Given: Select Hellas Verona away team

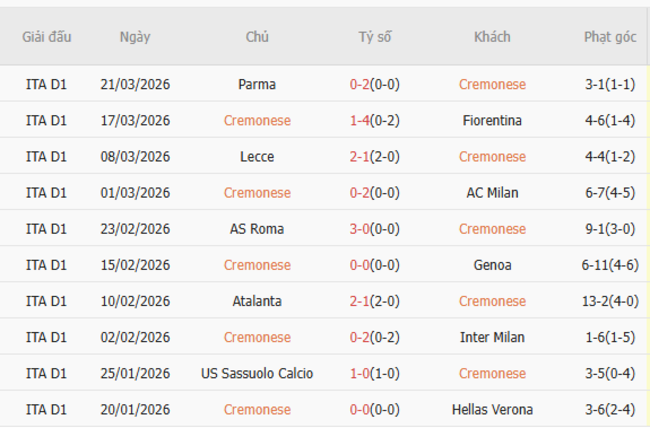Looking at the screenshot, I should click(492, 409).
